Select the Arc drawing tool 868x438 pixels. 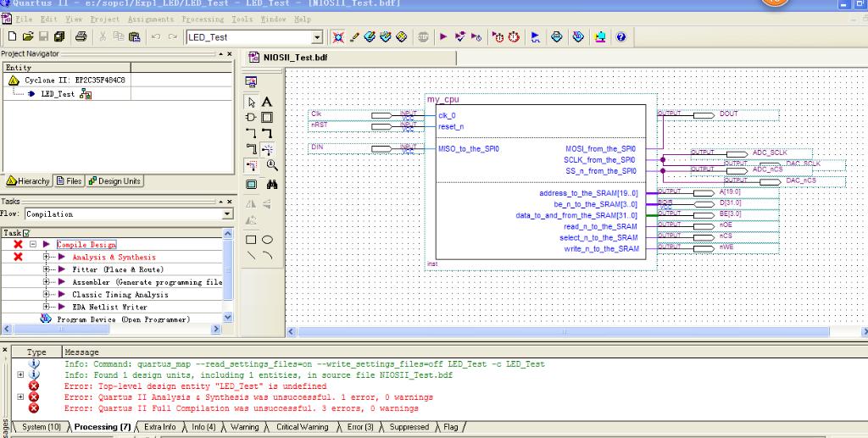[x=267, y=256]
